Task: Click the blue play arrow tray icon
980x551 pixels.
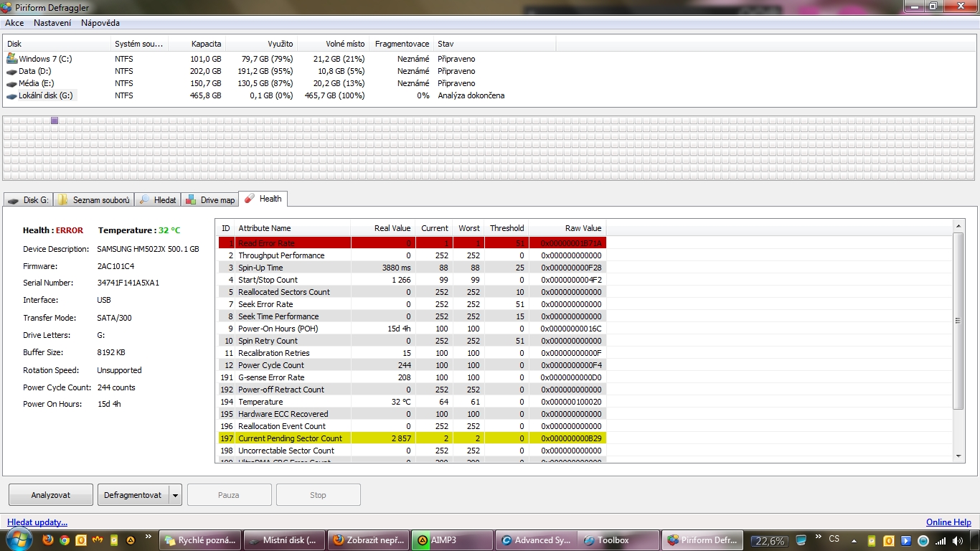Action: click(906, 540)
